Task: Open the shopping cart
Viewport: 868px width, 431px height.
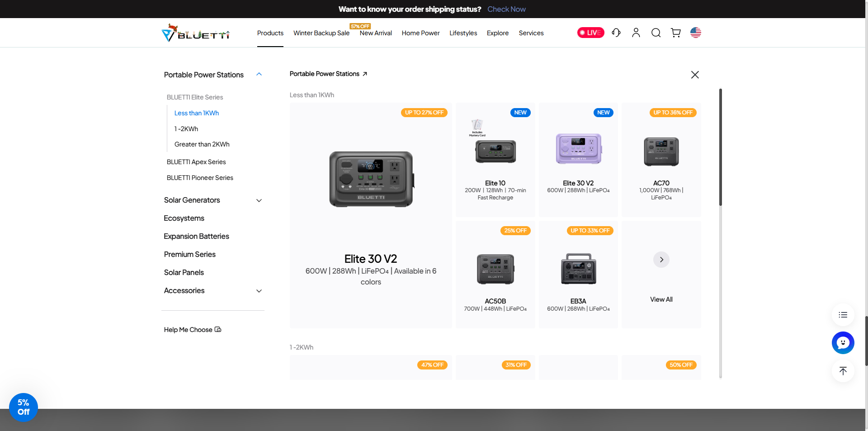Action: 675,33
